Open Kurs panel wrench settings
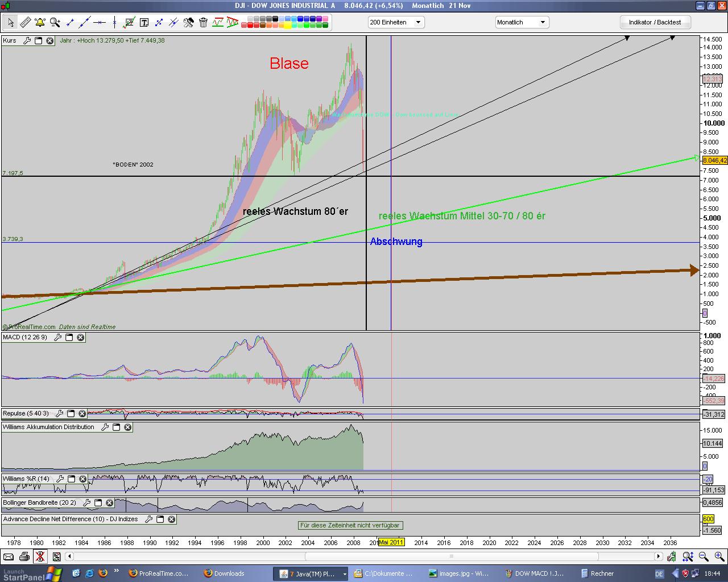This screenshot has width=728, height=582. (x=27, y=41)
